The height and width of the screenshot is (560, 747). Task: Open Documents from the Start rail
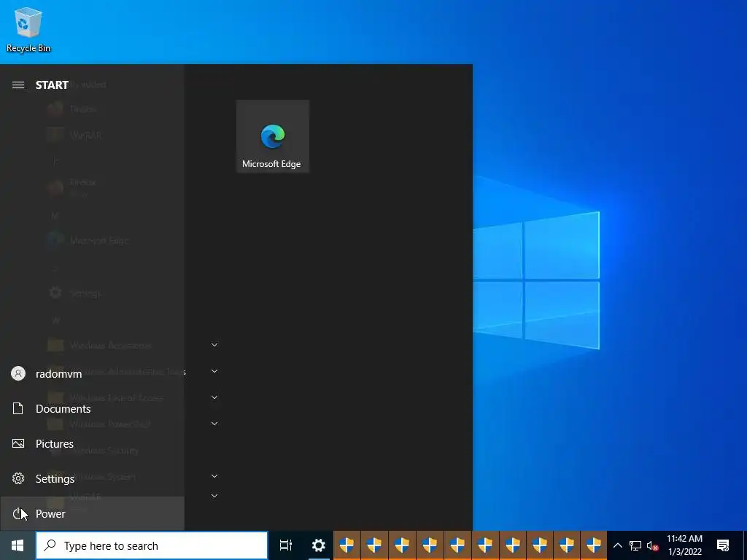[x=93, y=409]
